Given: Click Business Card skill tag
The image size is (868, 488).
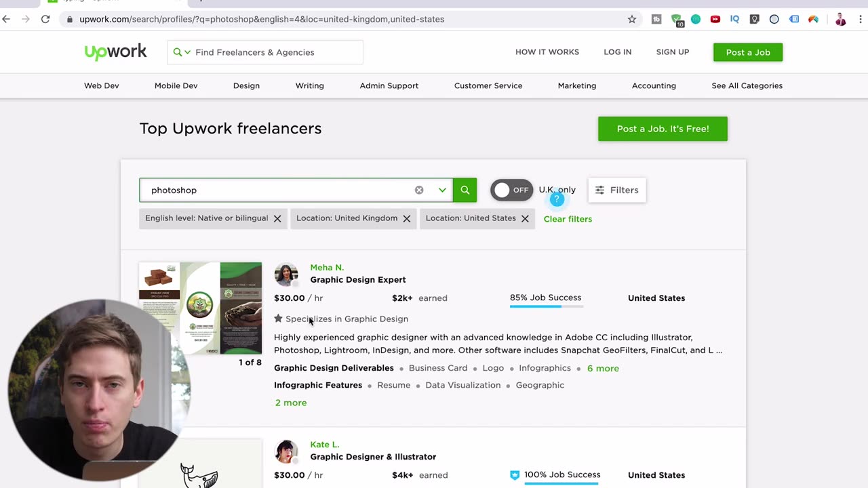Looking at the screenshot, I should pyautogui.click(x=438, y=368).
